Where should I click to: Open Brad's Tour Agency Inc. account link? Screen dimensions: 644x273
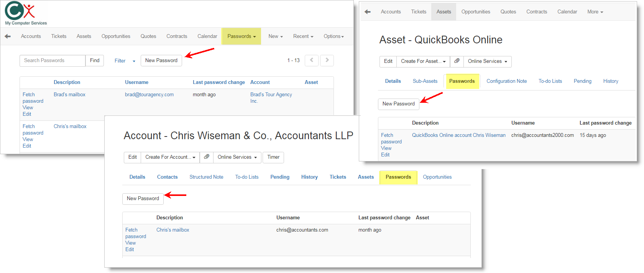pyautogui.click(x=271, y=98)
